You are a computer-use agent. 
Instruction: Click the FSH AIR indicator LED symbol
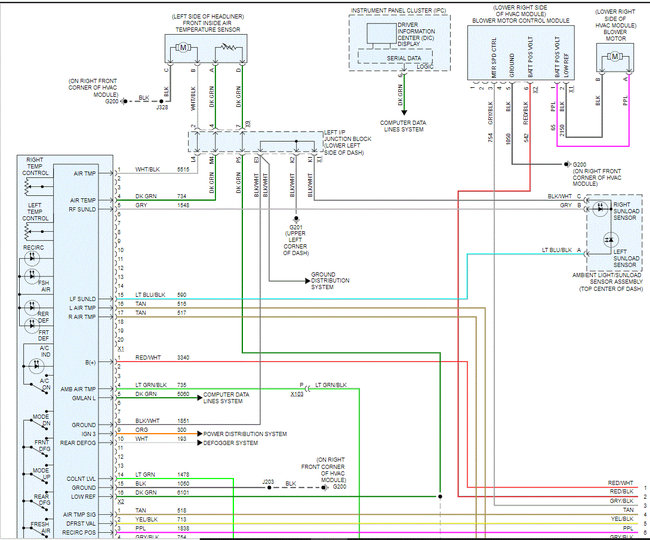[x=32, y=275]
